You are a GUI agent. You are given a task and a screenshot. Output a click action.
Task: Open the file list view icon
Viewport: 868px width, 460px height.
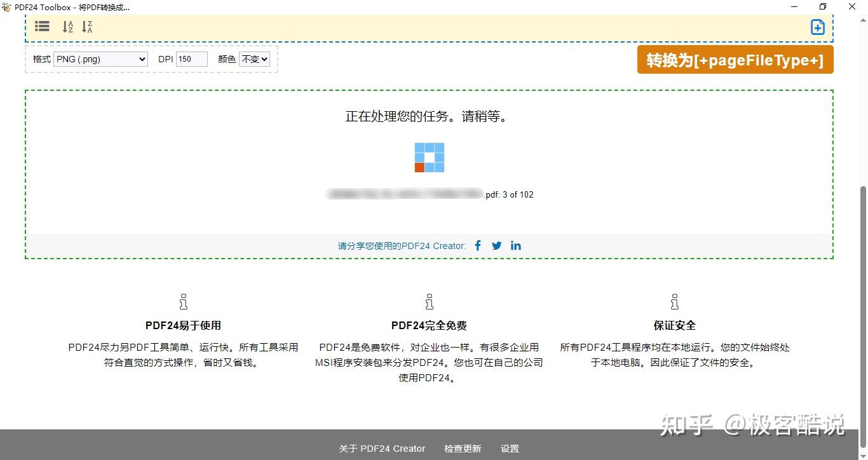pos(42,26)
